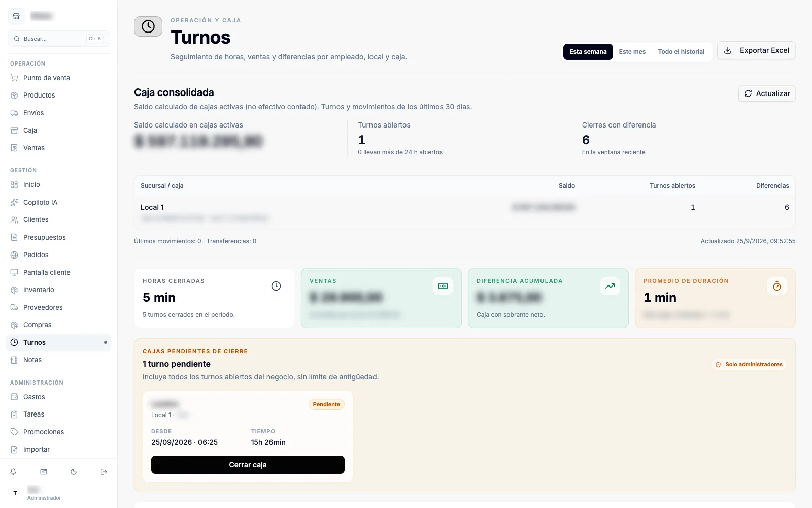
Task: Click the logout icon
Action: (104, 472)
